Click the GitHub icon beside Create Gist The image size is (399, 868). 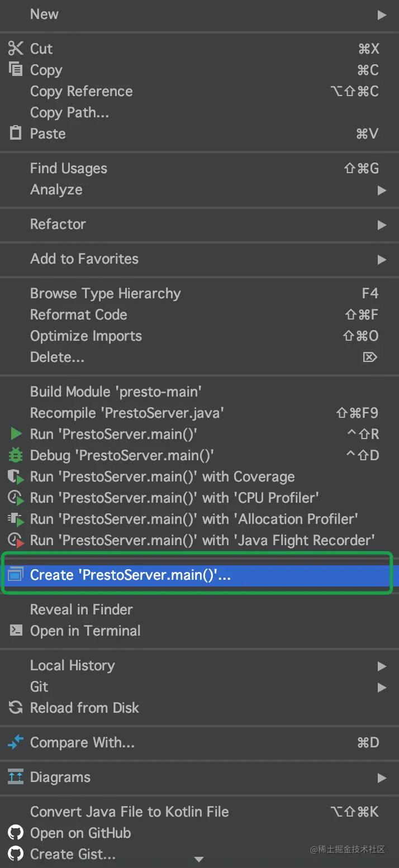coord(16,854)
